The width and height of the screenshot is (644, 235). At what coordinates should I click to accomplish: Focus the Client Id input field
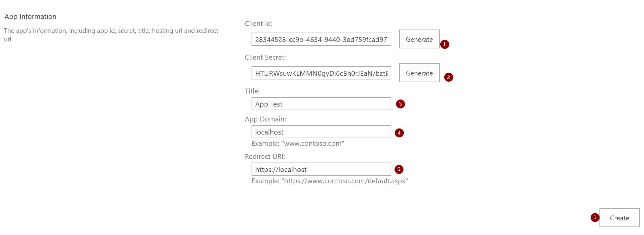pyautogui.click(x=321, y=39)
